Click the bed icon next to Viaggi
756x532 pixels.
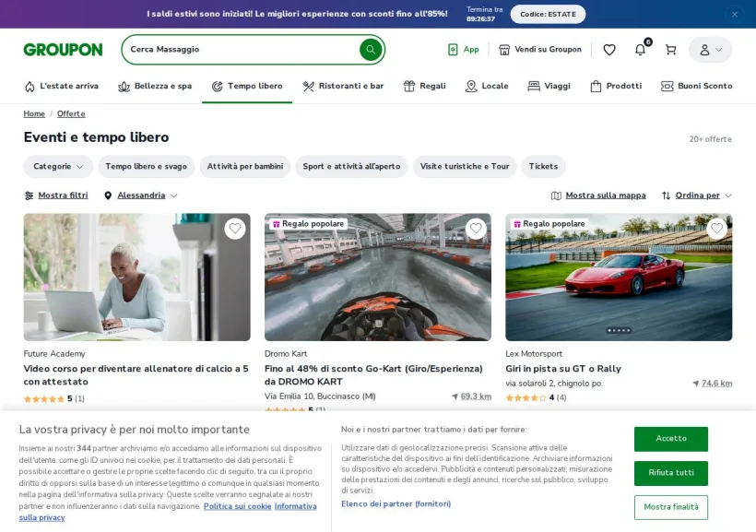534,87
